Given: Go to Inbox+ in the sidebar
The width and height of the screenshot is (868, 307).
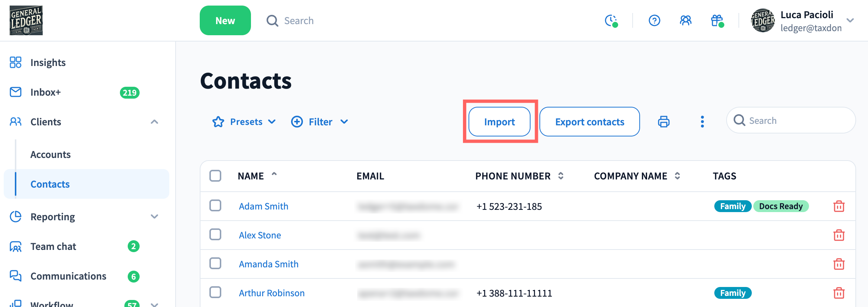Looking at the screenshot, I should coord(45,92).
